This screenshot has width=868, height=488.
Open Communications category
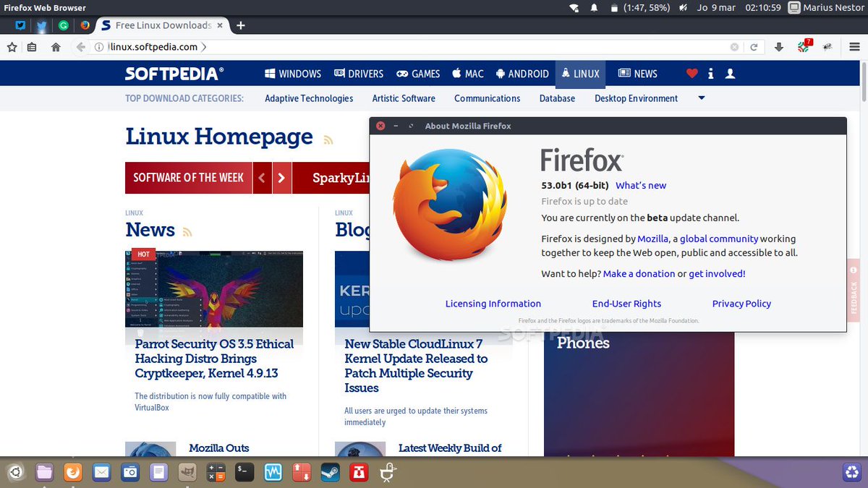point(487,98)
